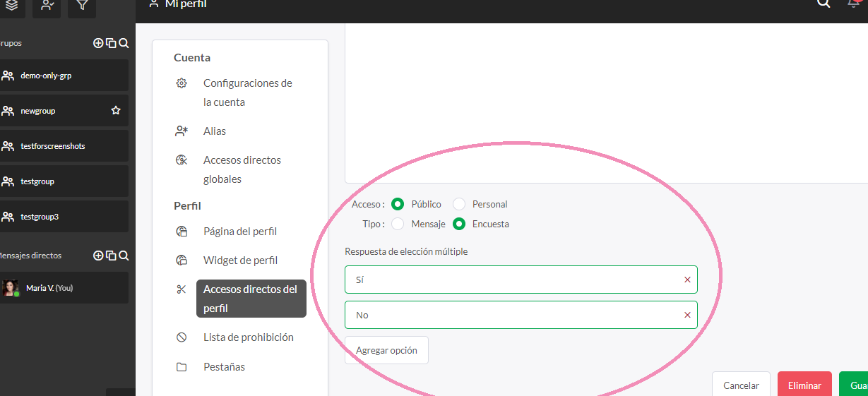This screenshot has width=868, height=396.
Task: Open Widget de perfil section
Action: pos(240,260)
